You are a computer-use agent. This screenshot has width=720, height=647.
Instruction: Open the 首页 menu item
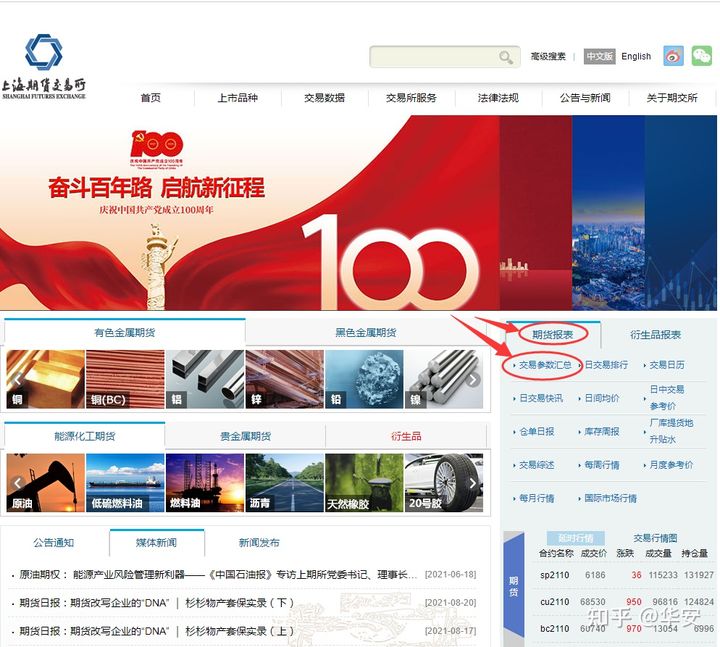coord(151,98)
